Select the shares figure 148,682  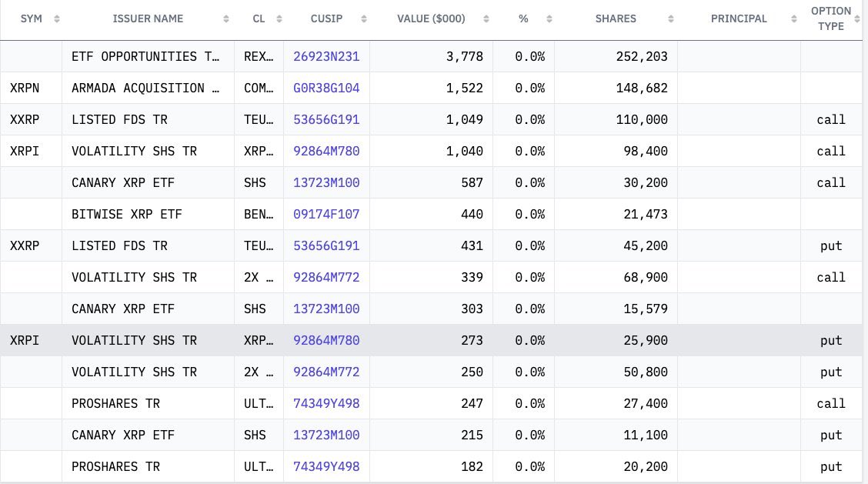click(x=642, y=88)
